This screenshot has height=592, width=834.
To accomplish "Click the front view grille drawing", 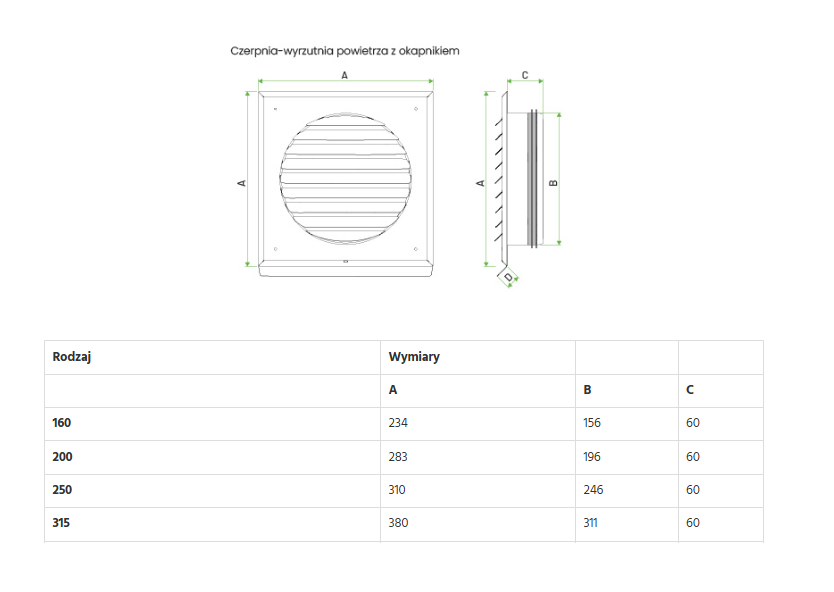I will [x=345, y=183].
